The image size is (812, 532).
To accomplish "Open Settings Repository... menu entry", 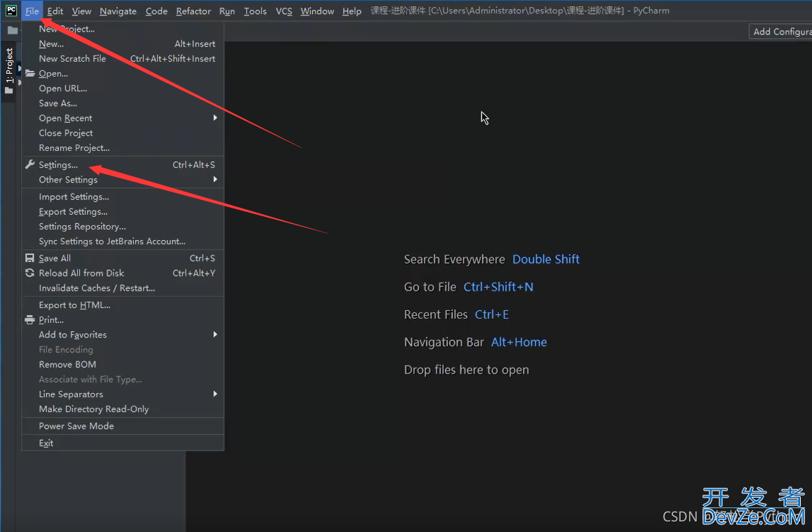I will point(123,227).
